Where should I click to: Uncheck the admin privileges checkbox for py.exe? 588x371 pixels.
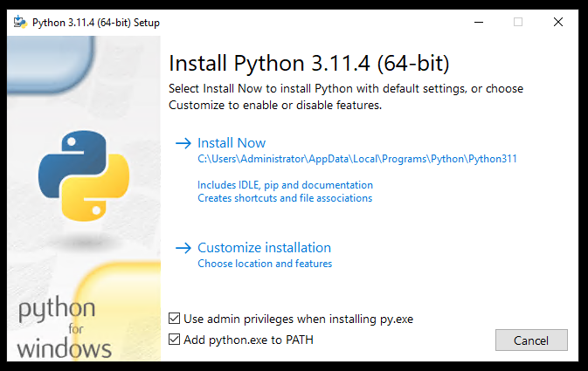175,319
